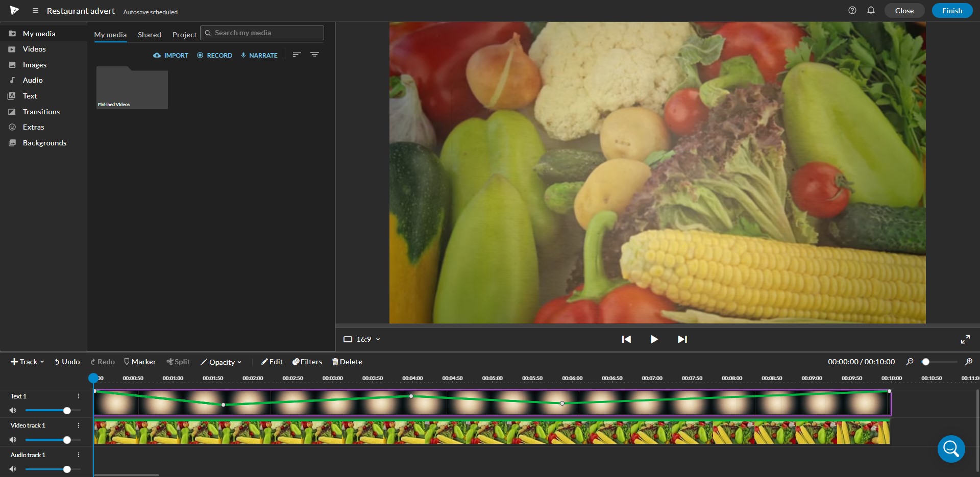Split the clip at the playhead
The width and height of the screenshot is (980, 477).
pyautogui.click(x=178, y=362)
